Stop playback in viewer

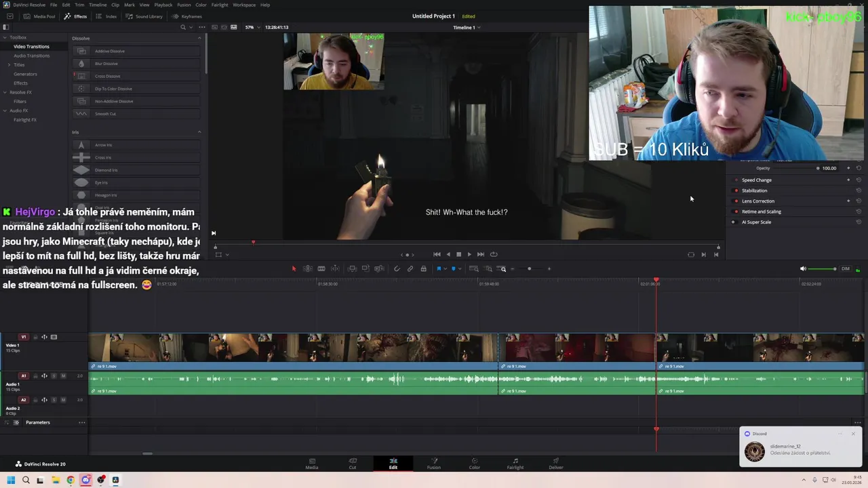pos(458,254)
